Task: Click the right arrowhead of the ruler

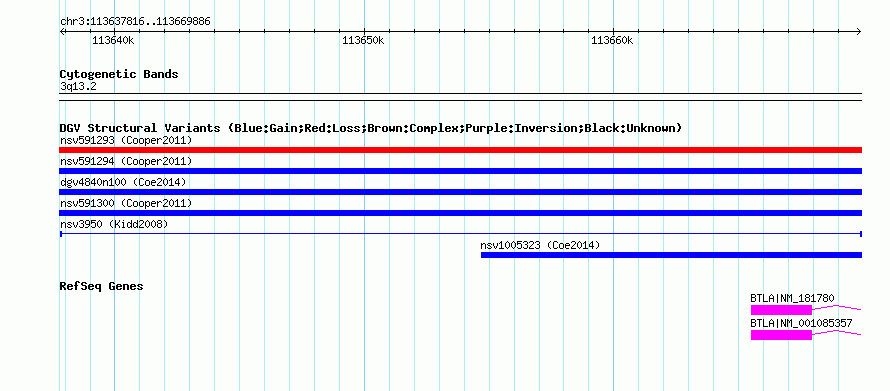Action: pyautogui.click(x=859, y=31)
